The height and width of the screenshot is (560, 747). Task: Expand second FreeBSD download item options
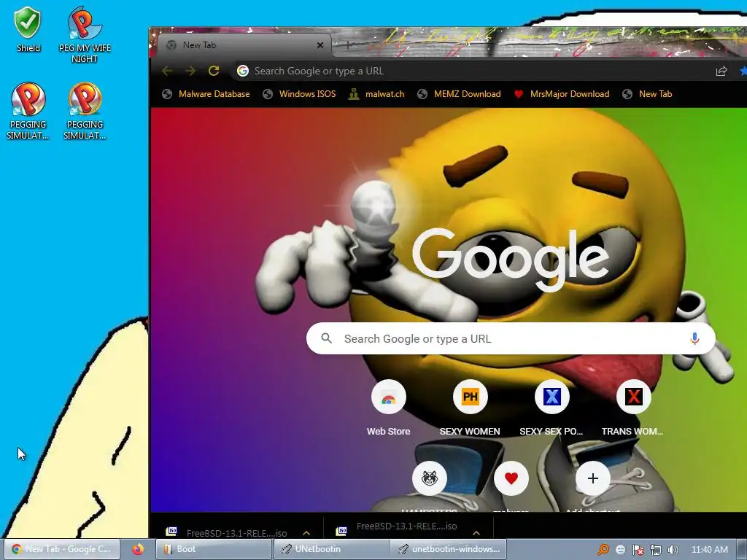click(476, 532)
